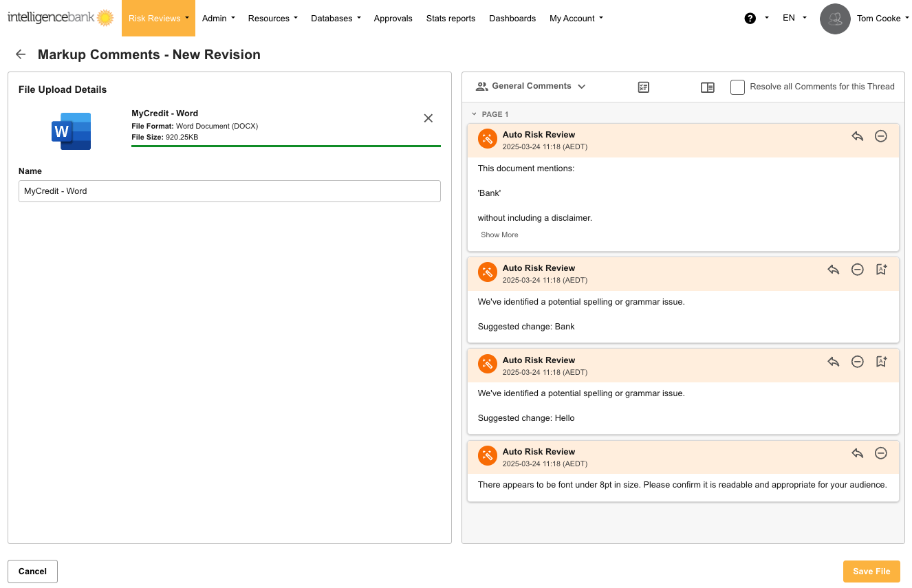912x588 pixels.
Task: Click the back arrow beside Markup Comments
Action: point(21,55)
